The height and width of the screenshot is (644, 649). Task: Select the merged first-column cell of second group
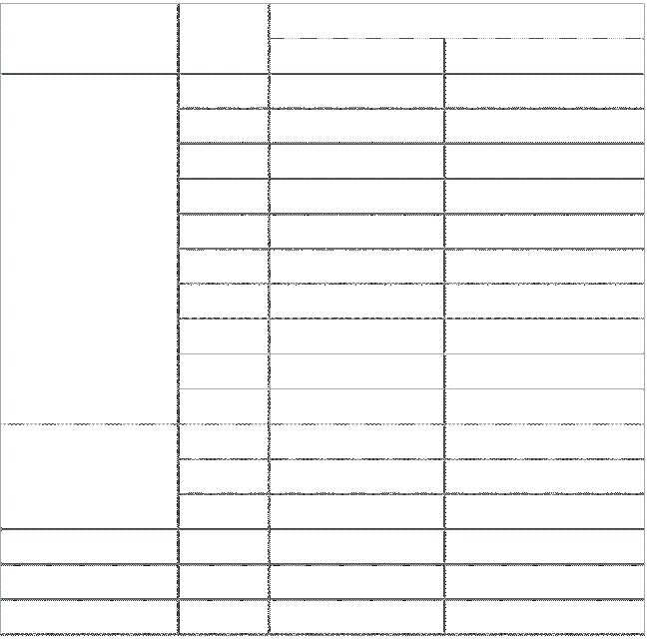tap(89, 476)
